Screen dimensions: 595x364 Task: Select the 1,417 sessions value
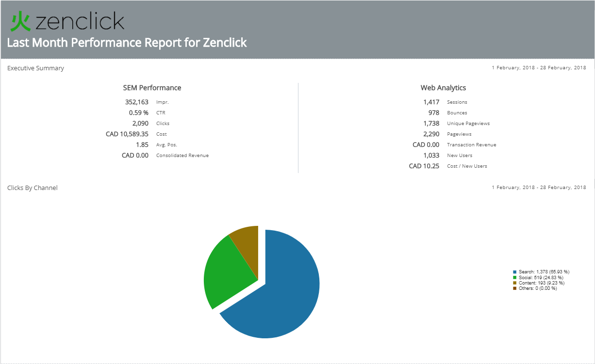click(x=431, y=102)
